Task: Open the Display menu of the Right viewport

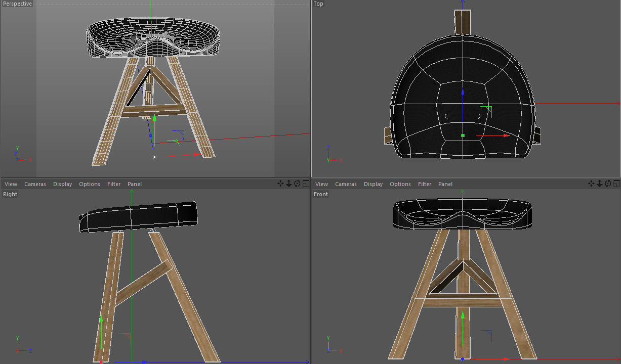Action: (62, 184)
